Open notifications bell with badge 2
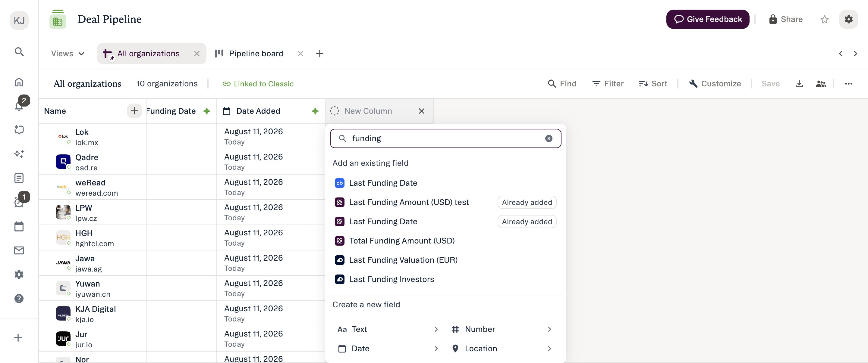The width and height of the screenshot is (868, 363). coord(19,106)
